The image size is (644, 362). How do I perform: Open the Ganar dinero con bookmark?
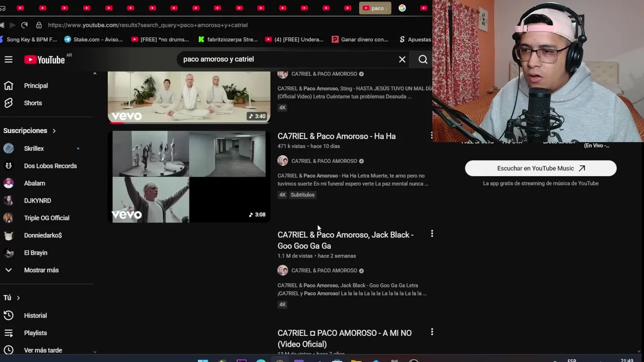click(x=360, y=39)
